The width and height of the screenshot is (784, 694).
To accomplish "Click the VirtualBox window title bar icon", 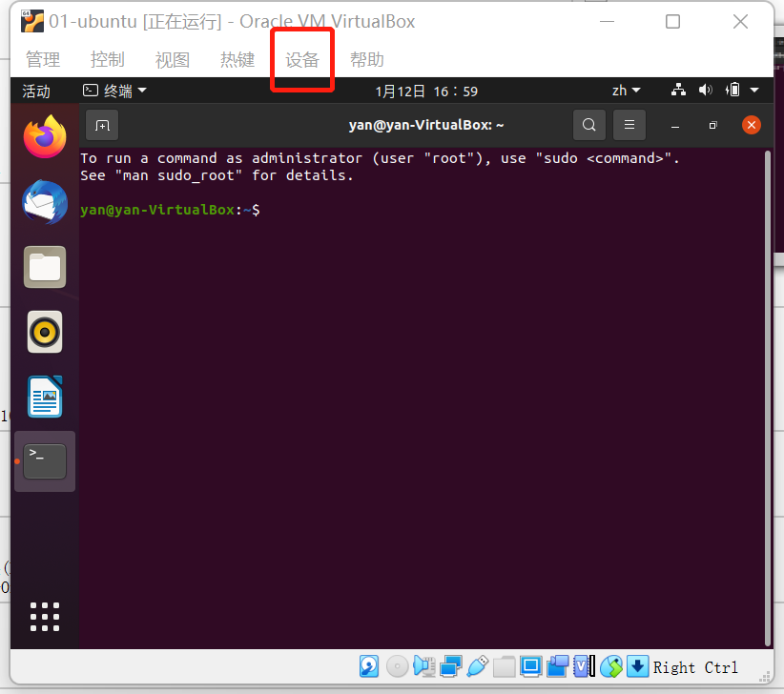I will point(32,22).
